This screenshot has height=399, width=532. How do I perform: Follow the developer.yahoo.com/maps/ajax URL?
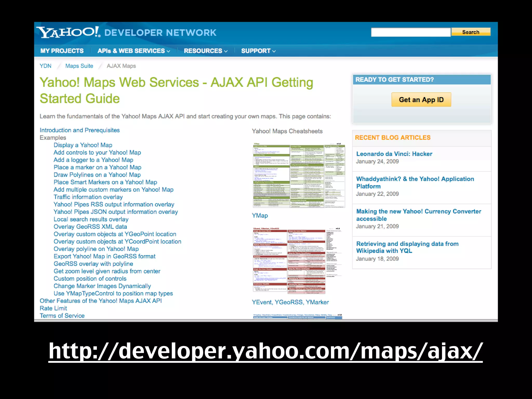coord(265,351)
